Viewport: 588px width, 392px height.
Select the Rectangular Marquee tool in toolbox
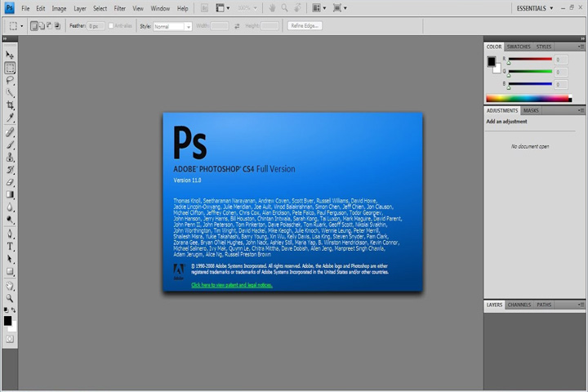click(10, 68)
